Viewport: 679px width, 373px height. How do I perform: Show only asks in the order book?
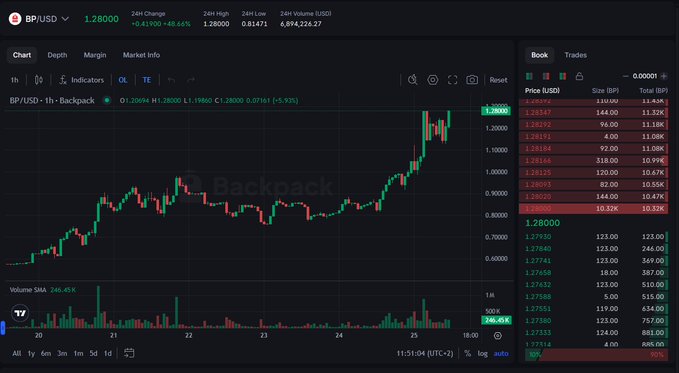click(546, 76)
